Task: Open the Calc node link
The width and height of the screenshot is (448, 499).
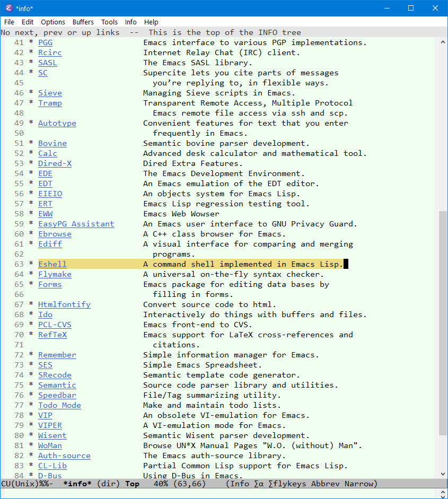Action: click(x=47, y=153)
